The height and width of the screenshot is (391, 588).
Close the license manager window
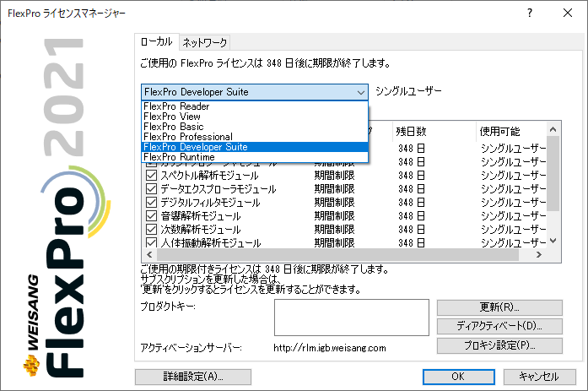568,14
